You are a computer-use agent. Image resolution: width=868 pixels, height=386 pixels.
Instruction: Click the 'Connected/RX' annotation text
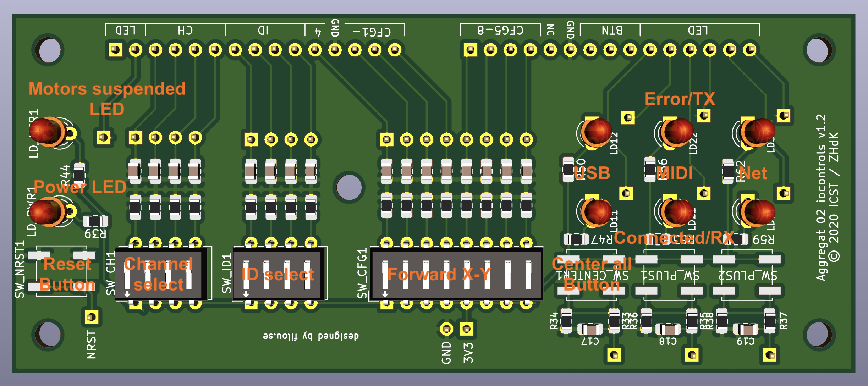pyautogui.click(x=674, y=237)
